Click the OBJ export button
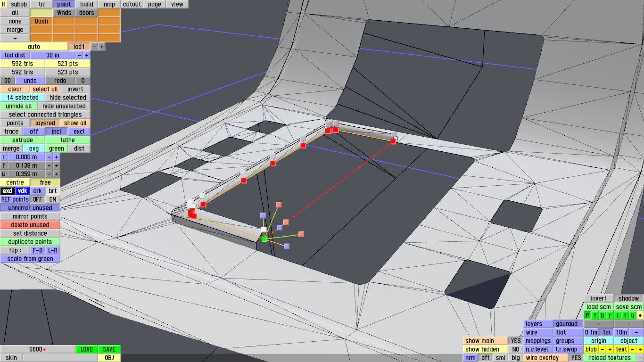 coord(109,358)
